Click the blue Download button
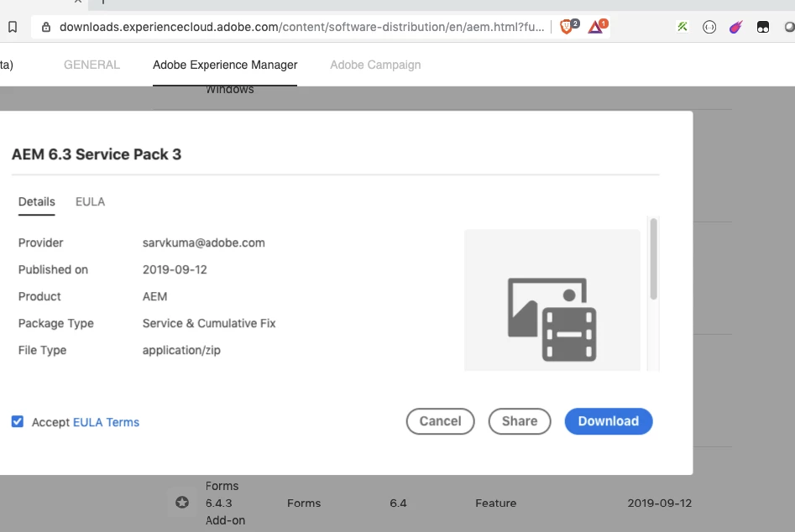795x532 pixels. coord(609,421)
